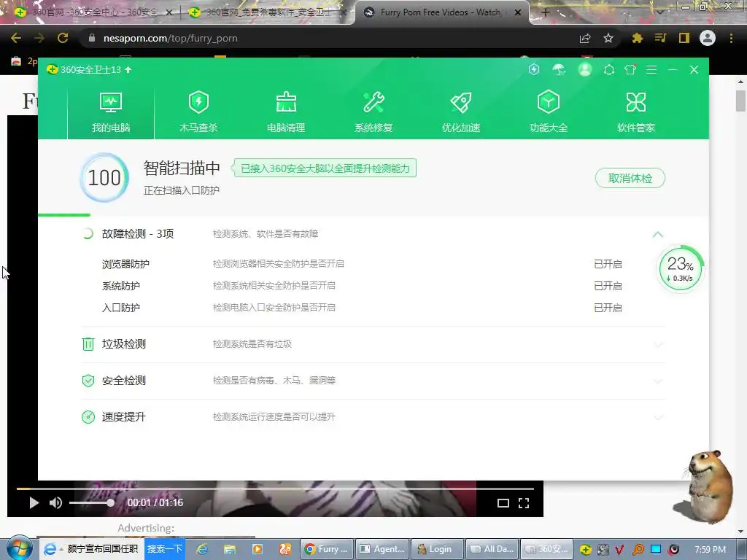Reload the page in Chrome

coord(63,38)
